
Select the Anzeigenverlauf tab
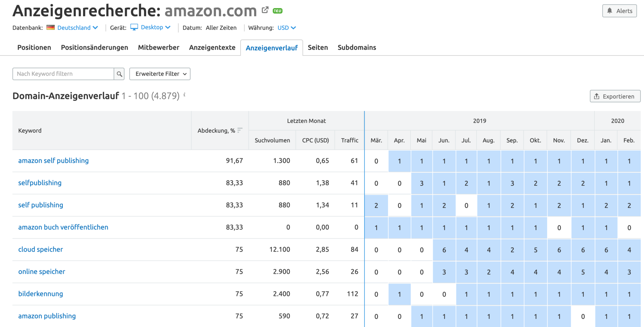pyautogui.click(x=272, y=48)
